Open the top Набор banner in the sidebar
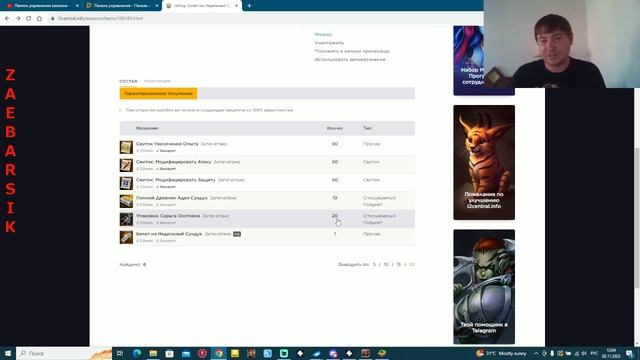This screenshot has width=640, height=360. point(468,60)
